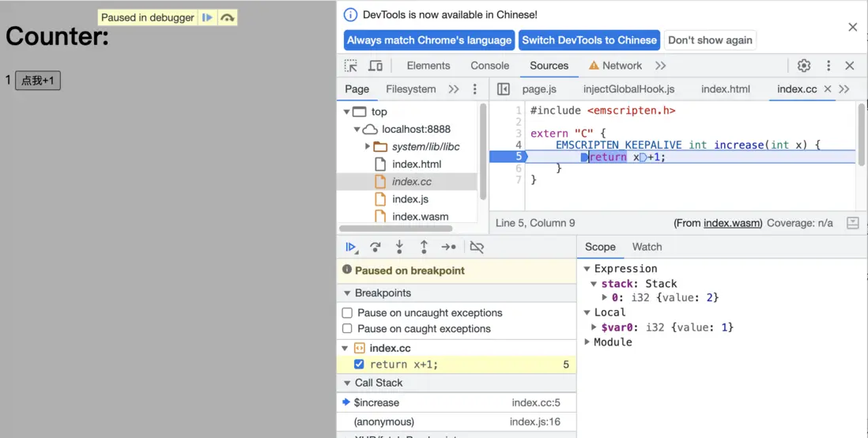868x438 pixels.
Task: Close the DevTools panel
Action: click(850, 66)
